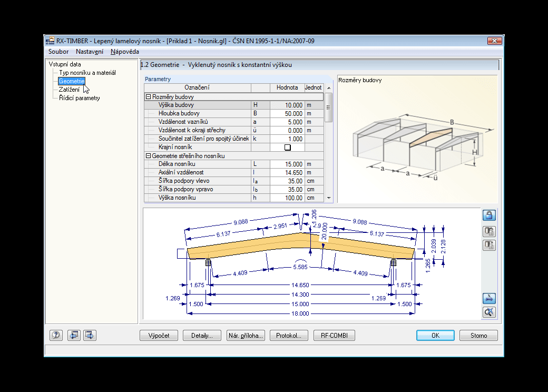Screen dimensions: 548x392
Task: Select Řídicí parametry tree item
Action: coord(80,98)
